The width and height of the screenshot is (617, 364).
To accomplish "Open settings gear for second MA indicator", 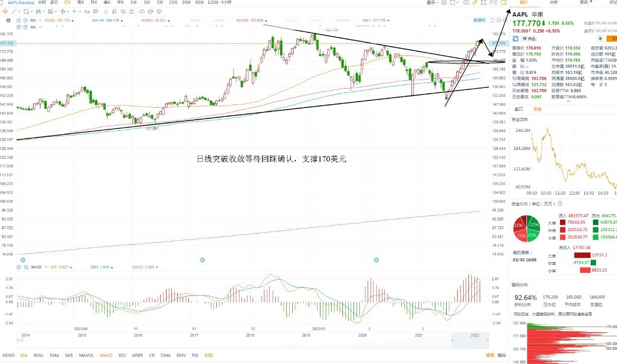I will 19,27.
